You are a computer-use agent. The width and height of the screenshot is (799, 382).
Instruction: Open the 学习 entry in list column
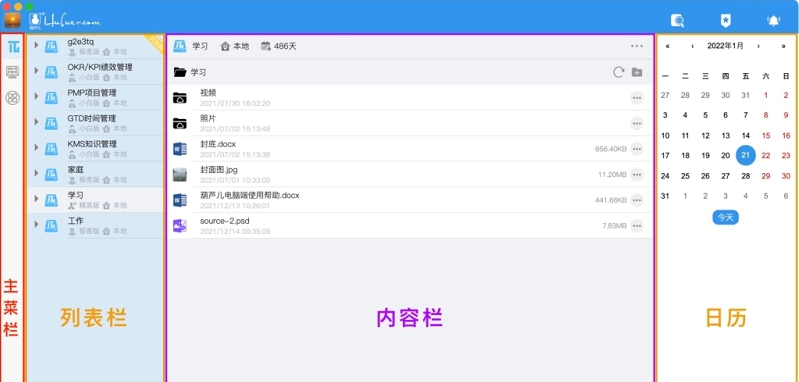[x=95, y=200]
